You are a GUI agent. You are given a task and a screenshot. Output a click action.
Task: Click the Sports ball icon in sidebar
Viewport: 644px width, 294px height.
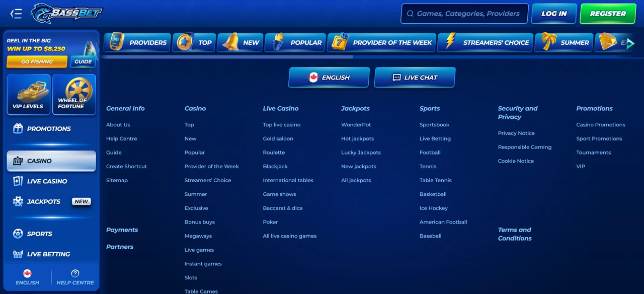[x=18, y=234]
